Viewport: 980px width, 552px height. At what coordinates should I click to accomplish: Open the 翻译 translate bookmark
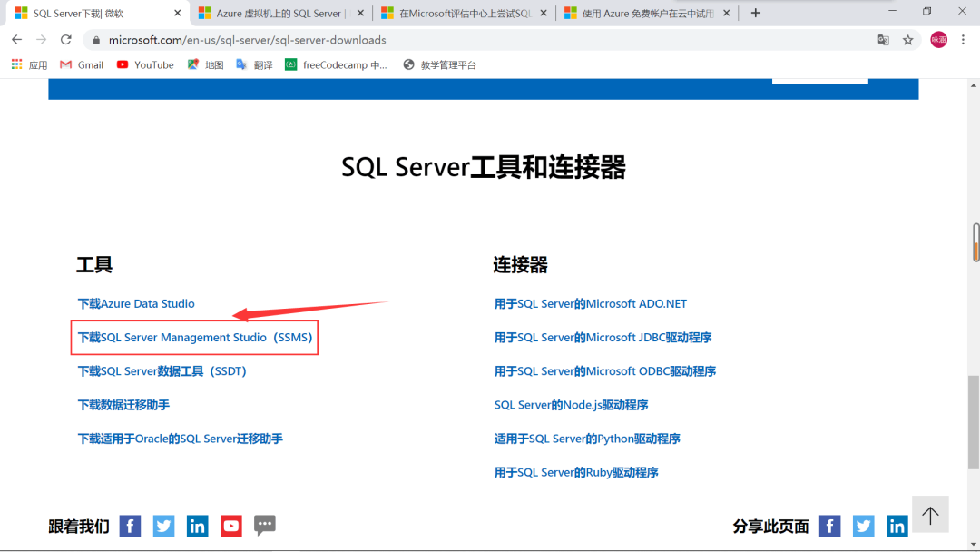pos(254,65)
